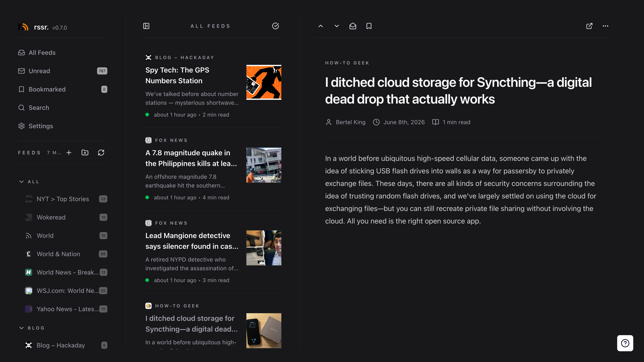
Task: Click the rssr orange logo icon
Action: [23, 27]
